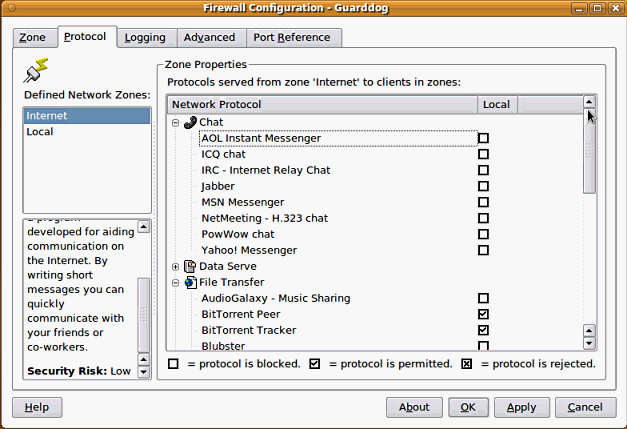The width and height of the screenshot is (627, 429).
Task: Click the window menu icon in title bar
Action: [12, 8]
